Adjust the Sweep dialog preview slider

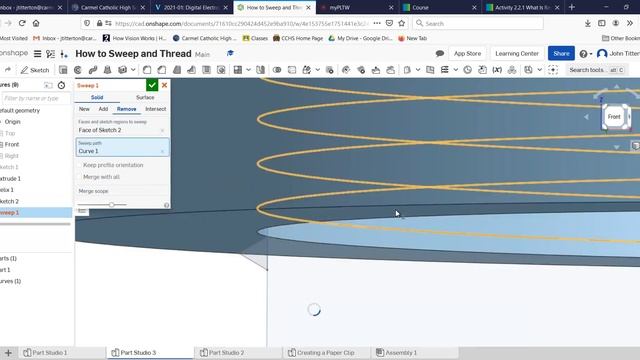(111, 204)
